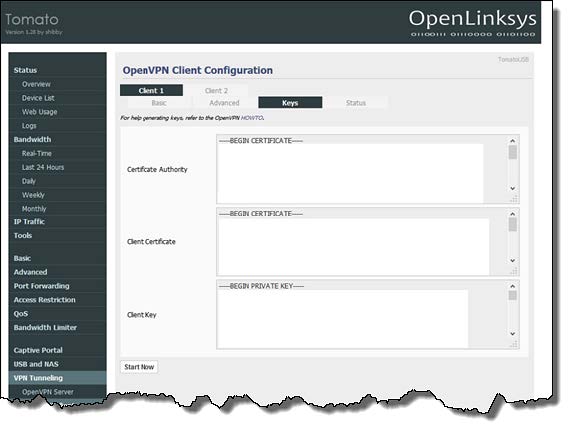Click the Certificate Authority scrollbar thumb

pos(513,152)
